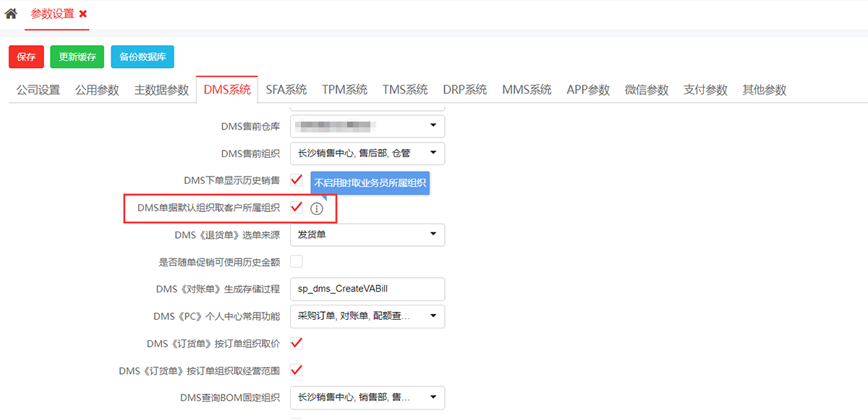Viewport: 868px width, 419px height.
Task: Close the 参数设置 tab
Action: coord(83,14)
